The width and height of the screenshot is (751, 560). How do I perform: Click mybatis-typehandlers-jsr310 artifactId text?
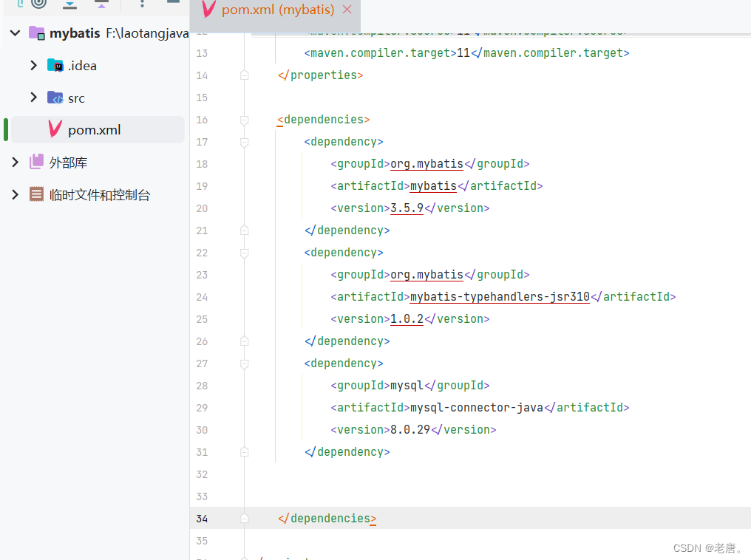(x=500, y=297)
